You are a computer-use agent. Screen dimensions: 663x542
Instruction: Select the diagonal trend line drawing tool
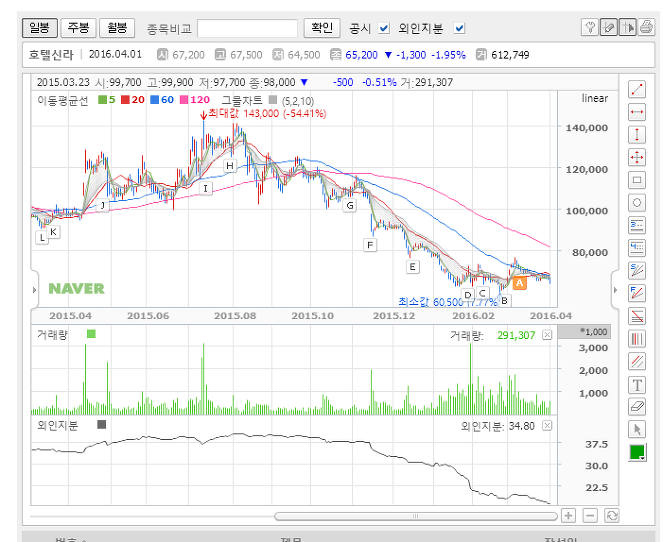(x=637, y=89)
